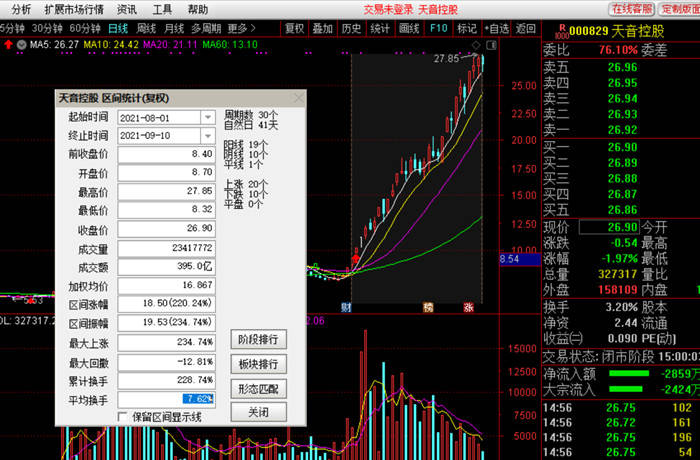Toggle 复权 price adjustment in the toolbar

[295, 29]
